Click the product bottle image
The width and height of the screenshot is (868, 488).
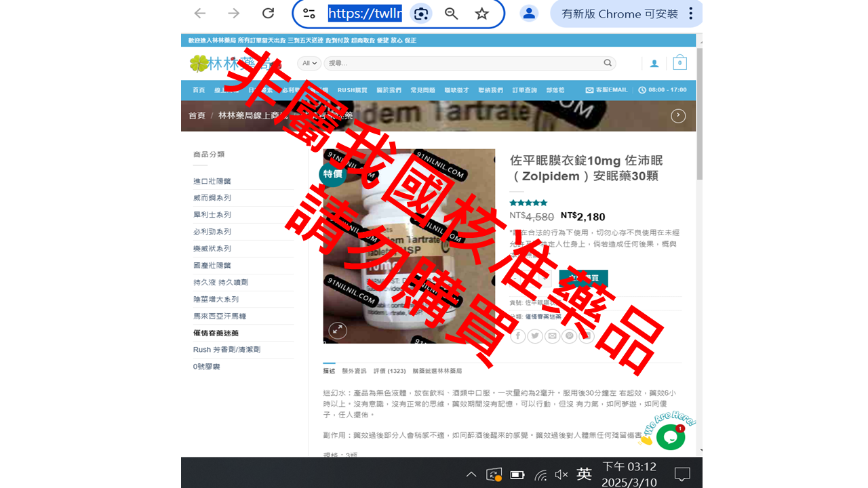409,246
